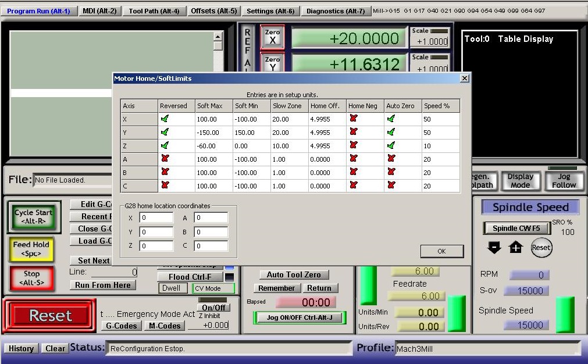588x364 pixels.
Task: Toggle Z Inhibit On/Off
Action: point(213,308)
